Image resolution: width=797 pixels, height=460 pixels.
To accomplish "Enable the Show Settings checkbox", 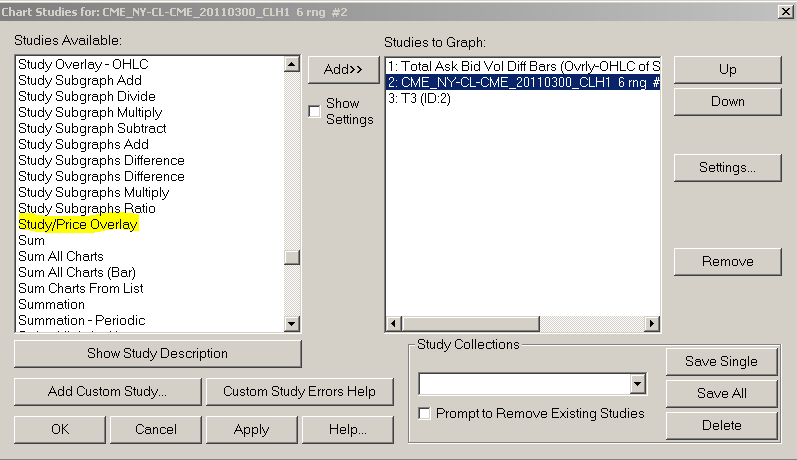I will (315, 111).
